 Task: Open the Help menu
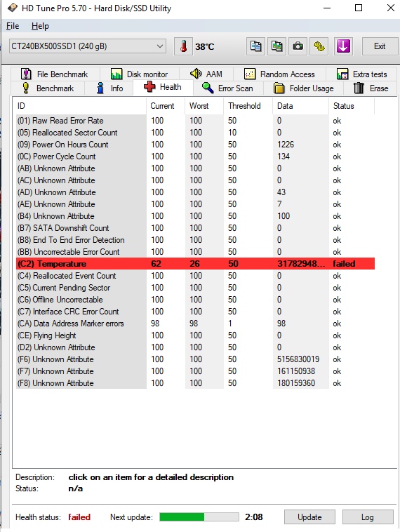[40, 26]
